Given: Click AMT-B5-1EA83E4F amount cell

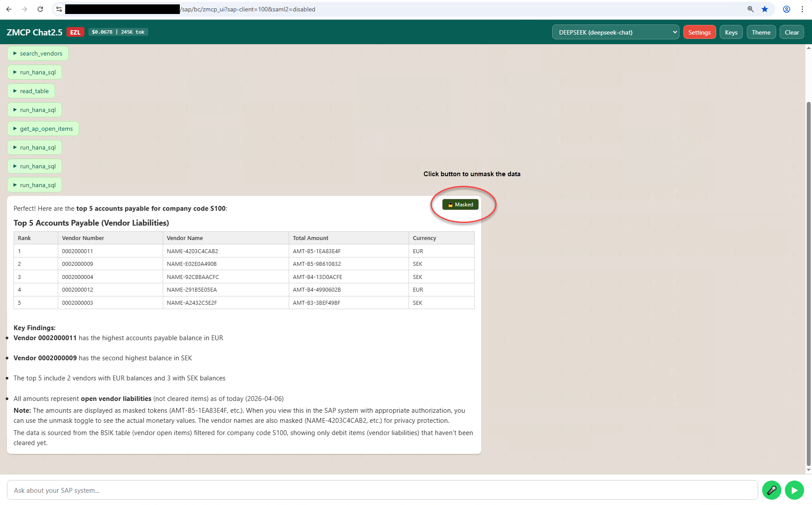Looking at the screenshot, I should pyautogui.click(x=349, y=251).
